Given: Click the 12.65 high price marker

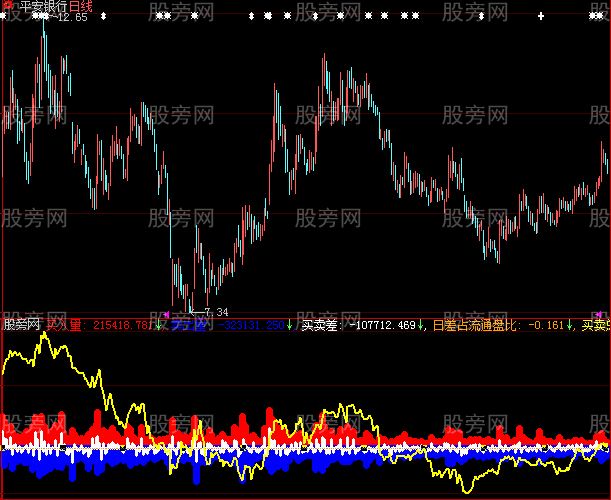Looking at the screenshot, I should (x=72, y=18).
